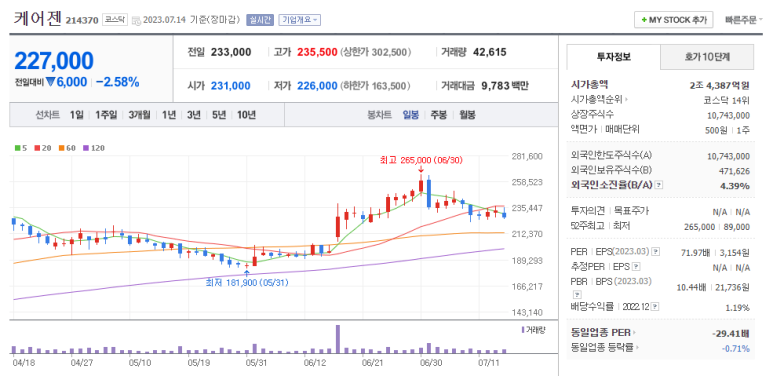Click the 상장주식수 value 10,743,000

(x=728, y=115)
